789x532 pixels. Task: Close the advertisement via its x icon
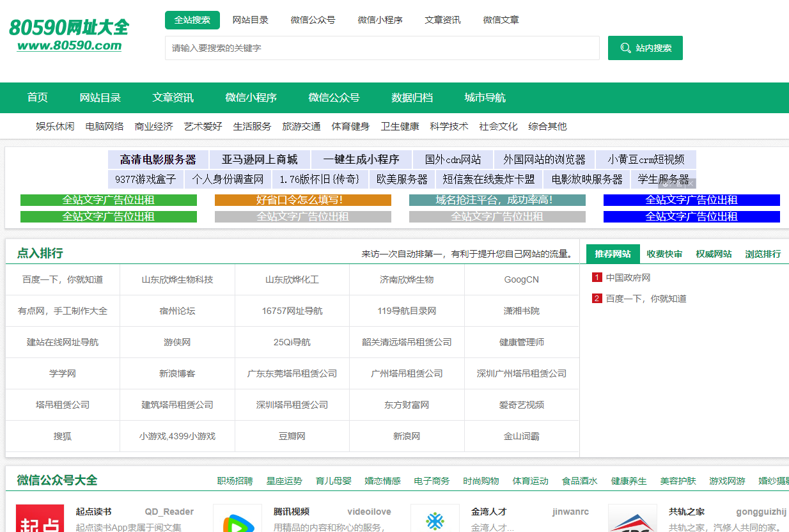click(691, 184)
